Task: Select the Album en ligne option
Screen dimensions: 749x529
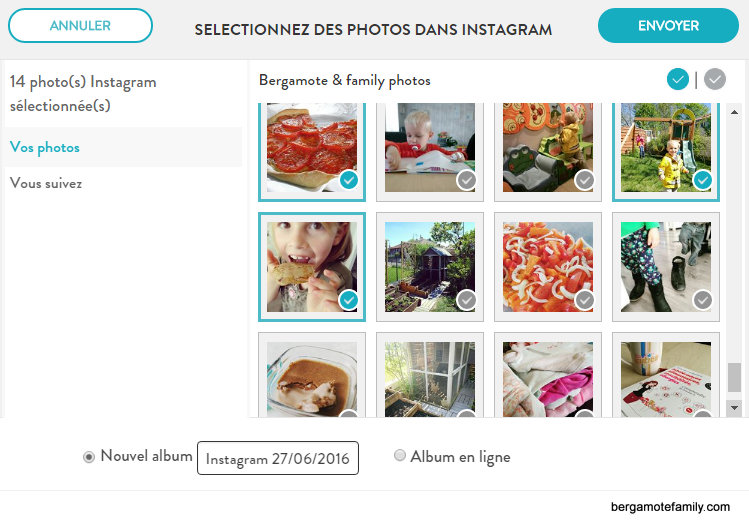Action: pyautogui.click(x=400, y=456)
